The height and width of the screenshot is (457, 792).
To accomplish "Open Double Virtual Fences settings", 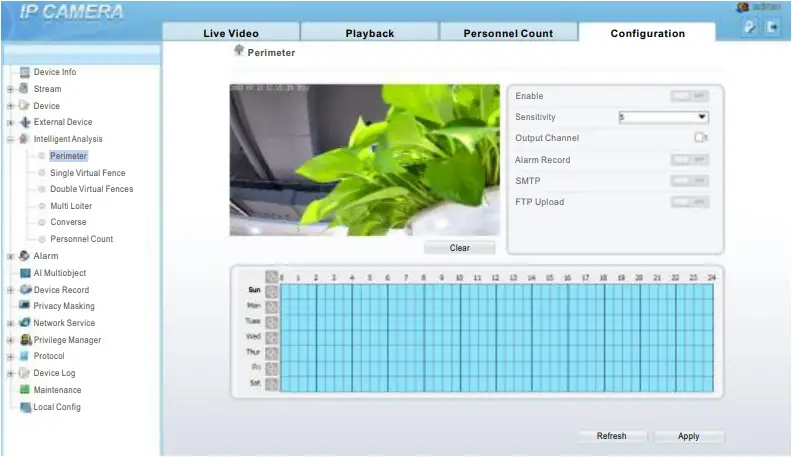I will coord(91,189).
